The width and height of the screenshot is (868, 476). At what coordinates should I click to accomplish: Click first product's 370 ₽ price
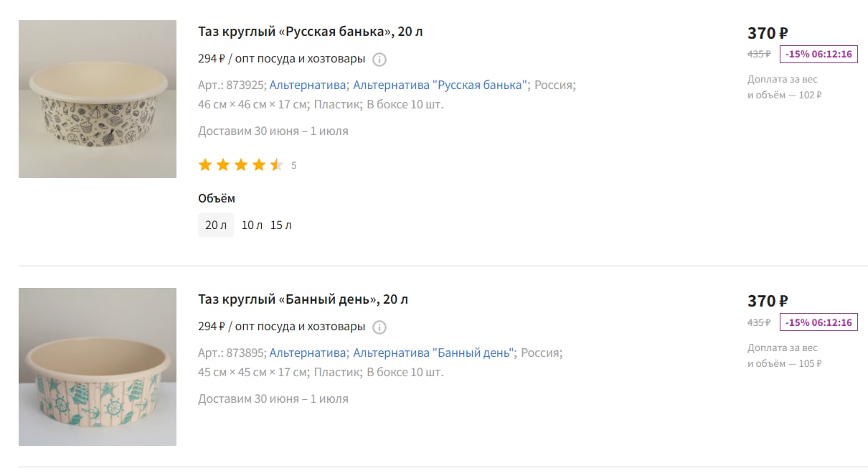tap(768, 33)
